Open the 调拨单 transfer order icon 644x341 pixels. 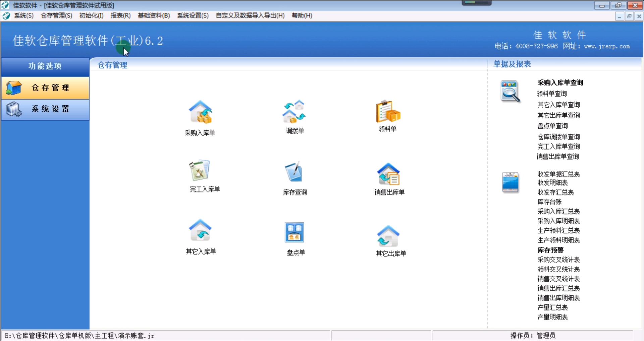coord(294,112)
